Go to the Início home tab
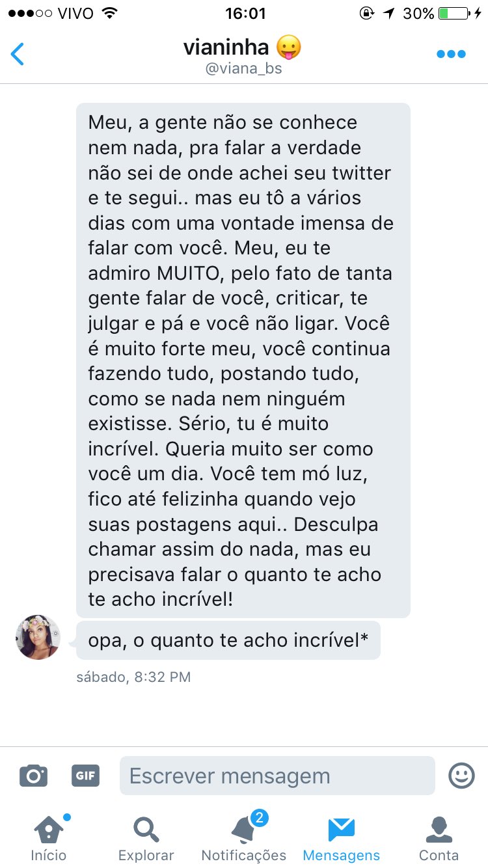This screenshot has width=488, height=868. (49, 838)
